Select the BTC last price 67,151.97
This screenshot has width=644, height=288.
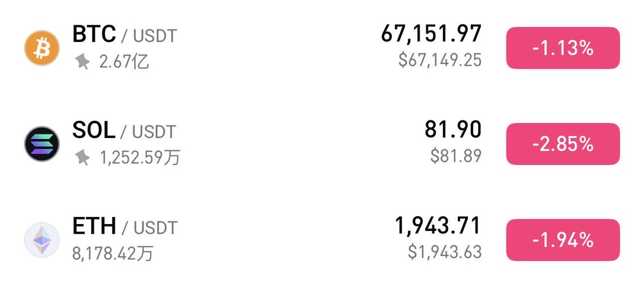coord(431,34)
